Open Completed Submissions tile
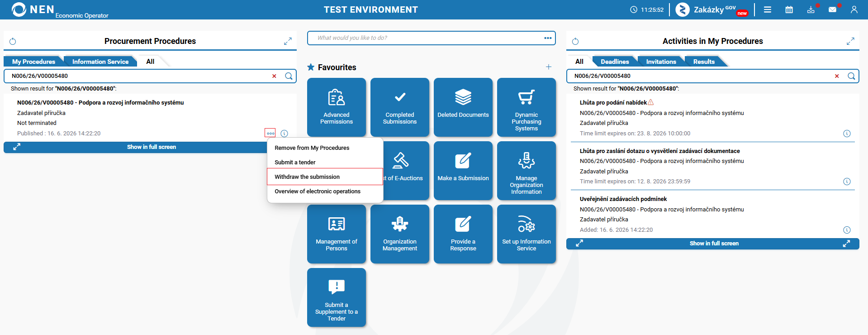 (x=400, y=107)
